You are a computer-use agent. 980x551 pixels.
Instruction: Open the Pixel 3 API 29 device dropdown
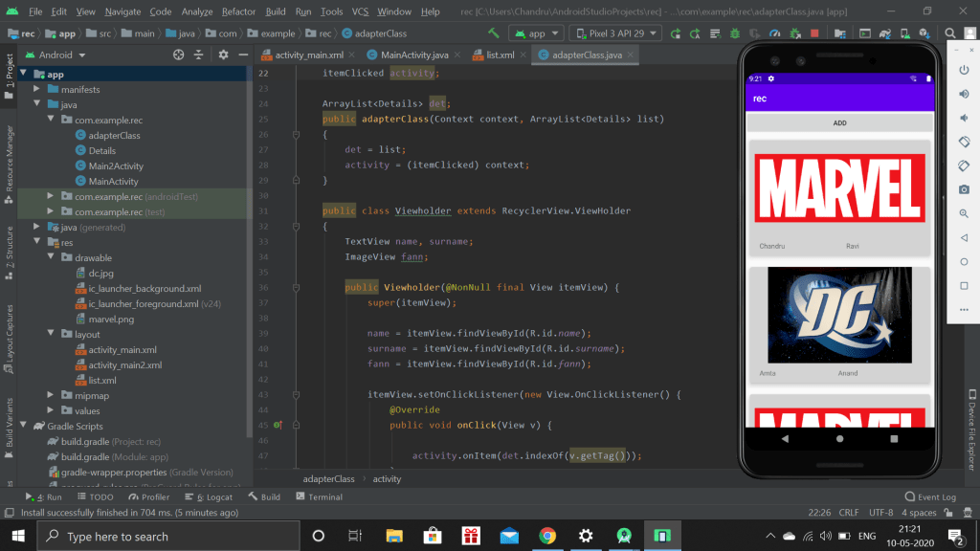[613, 33]
